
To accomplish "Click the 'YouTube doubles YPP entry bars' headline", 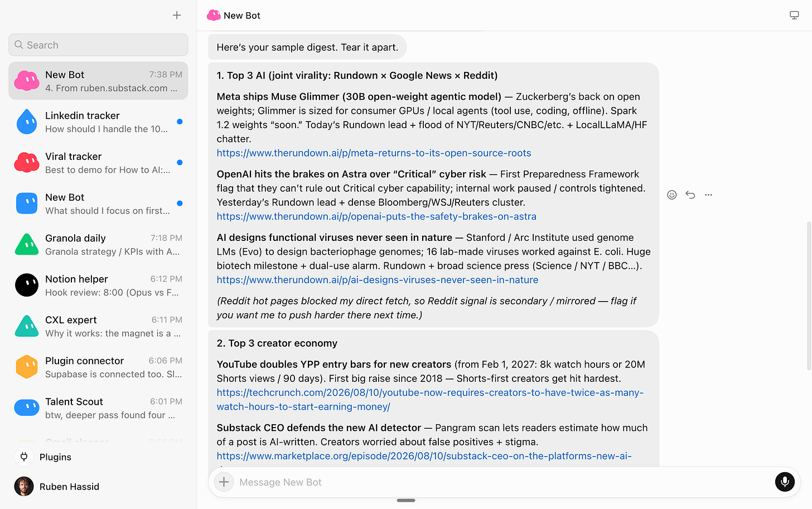I will tap(334, 364).
